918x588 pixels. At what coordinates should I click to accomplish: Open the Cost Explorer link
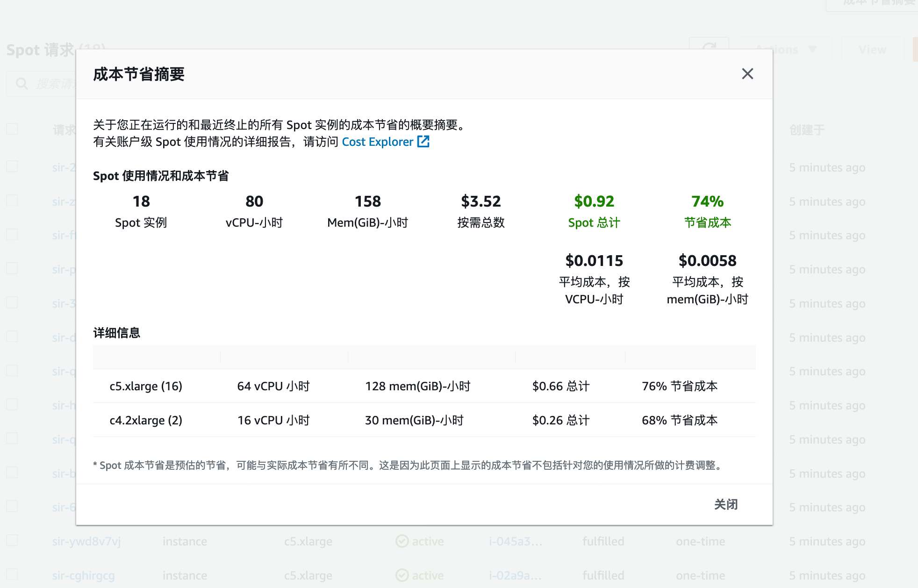pos(377,142)
